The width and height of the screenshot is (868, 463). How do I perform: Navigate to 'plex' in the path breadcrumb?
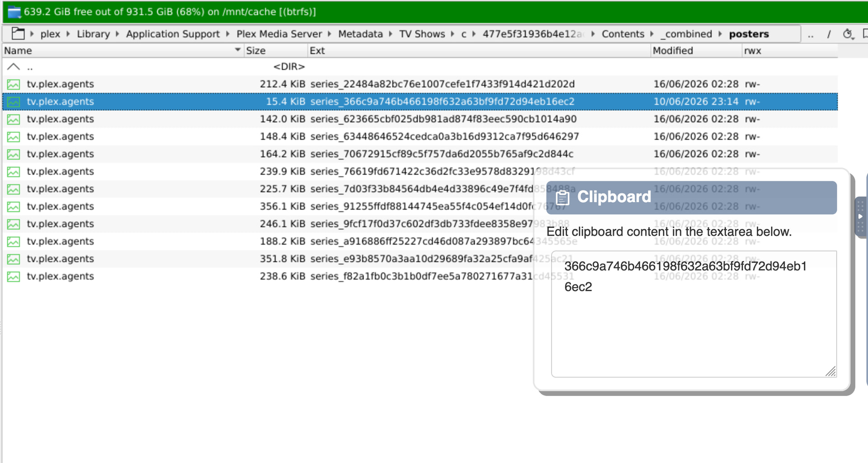click(50, 34)
